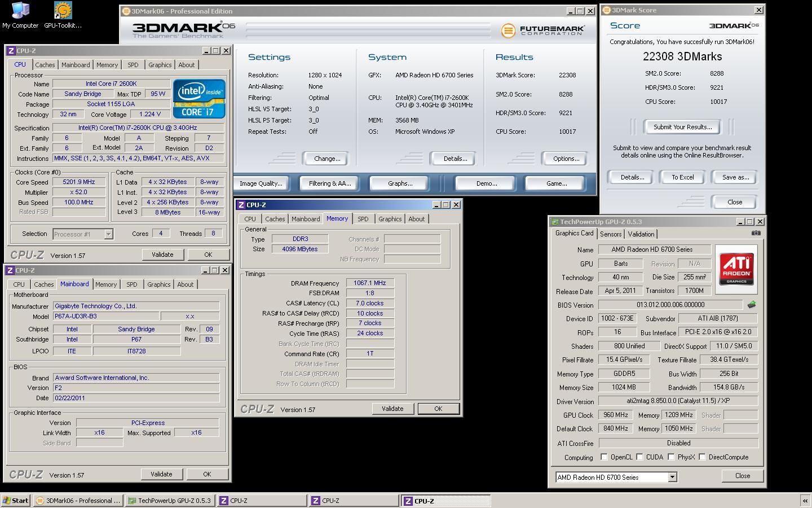Open Graphs button in 3DMark06
The width and height of the screenshot is (812, 508).
[x=400, y=183]
